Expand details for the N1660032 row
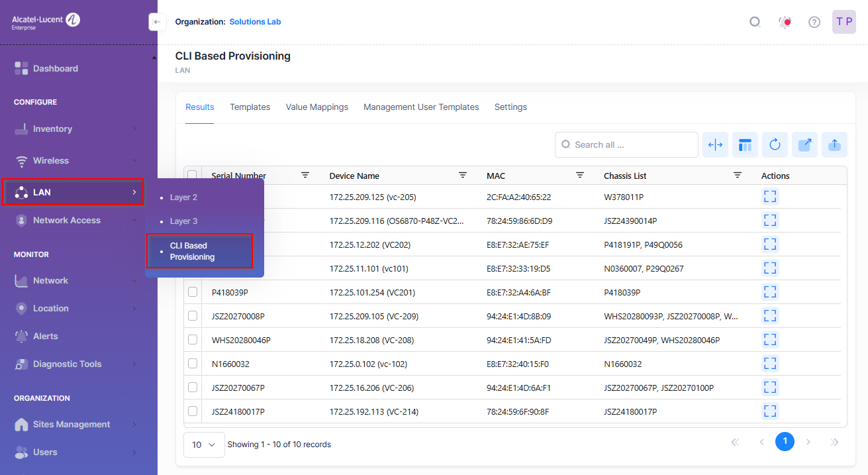The width and height of the screenshot is (868, 475). pos(770,364)
